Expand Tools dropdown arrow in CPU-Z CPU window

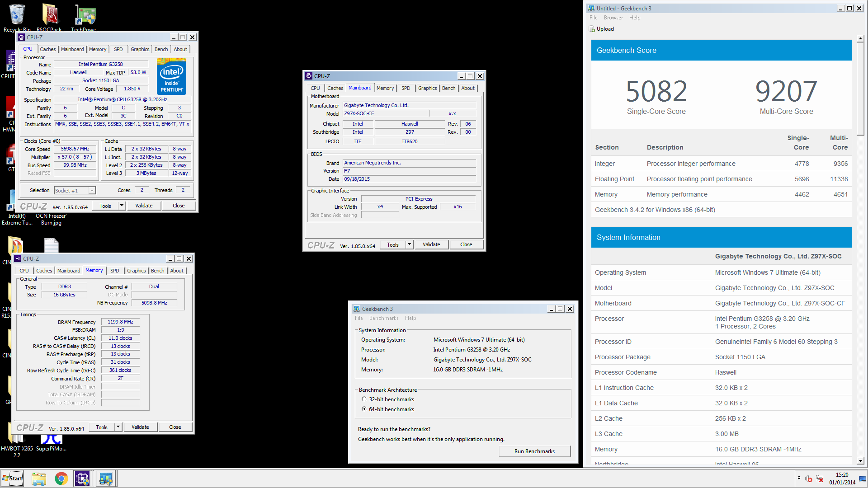(x=121, y=206)
